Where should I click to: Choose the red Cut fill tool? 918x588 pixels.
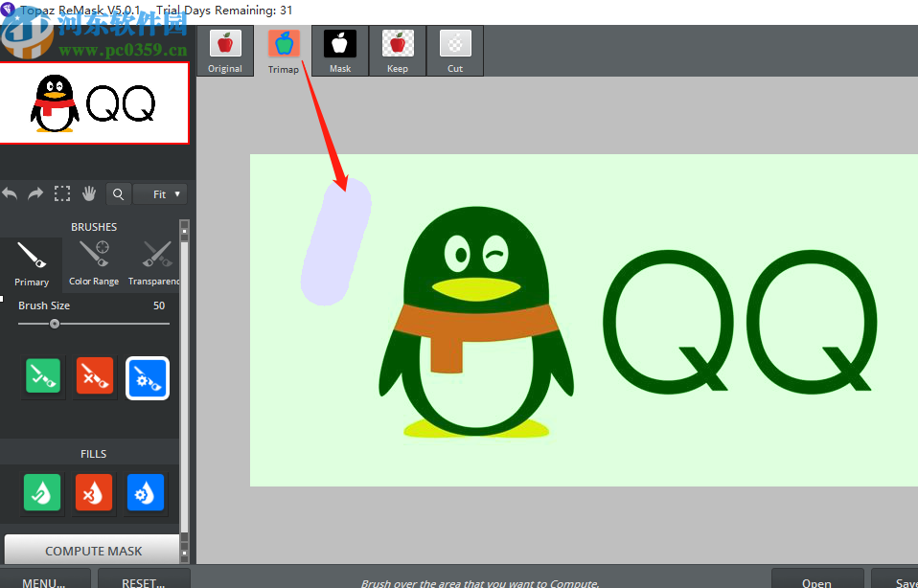(x=95, y=493)
